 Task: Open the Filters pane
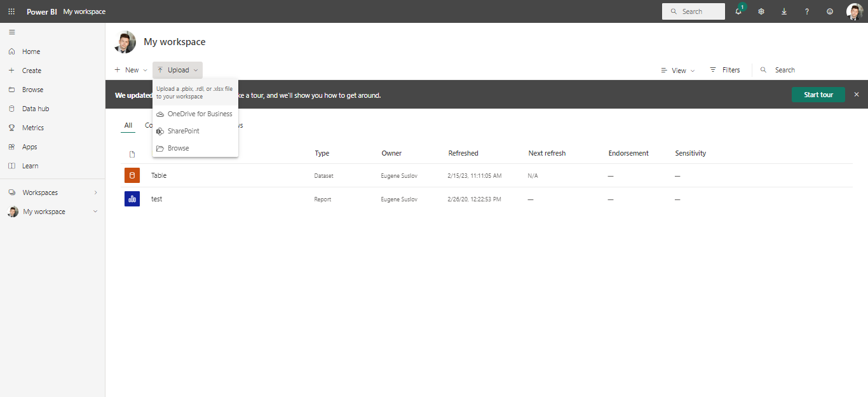725,70
